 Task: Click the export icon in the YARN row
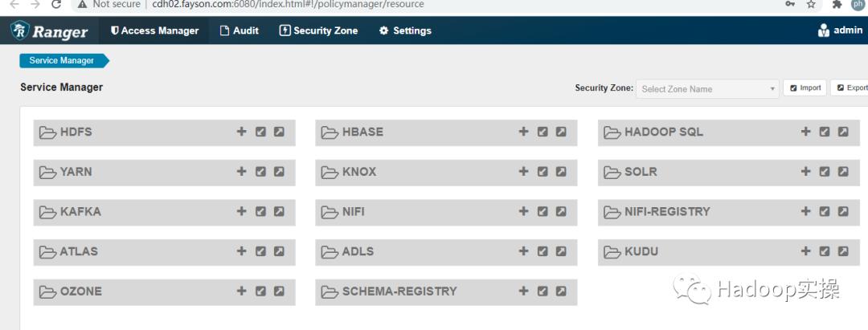click(279, 171)
